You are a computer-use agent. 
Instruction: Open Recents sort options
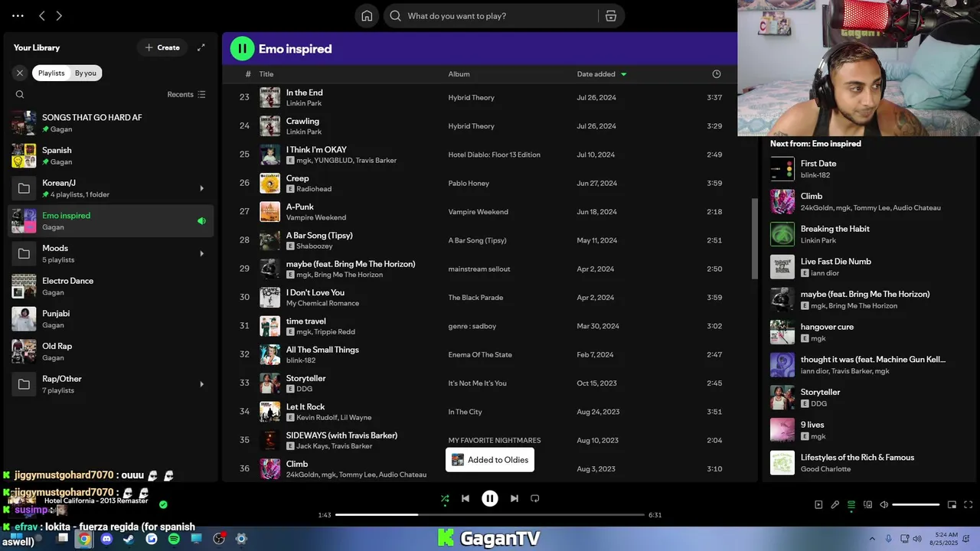[x=186, y=95]
